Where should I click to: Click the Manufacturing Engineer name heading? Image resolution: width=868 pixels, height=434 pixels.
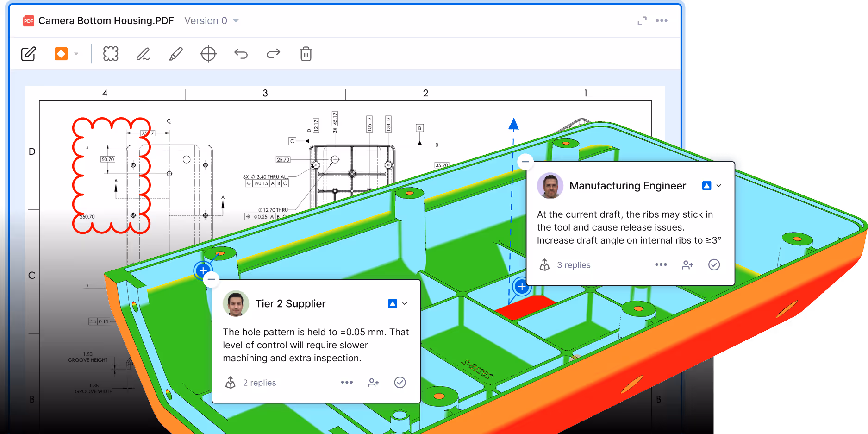628,186
